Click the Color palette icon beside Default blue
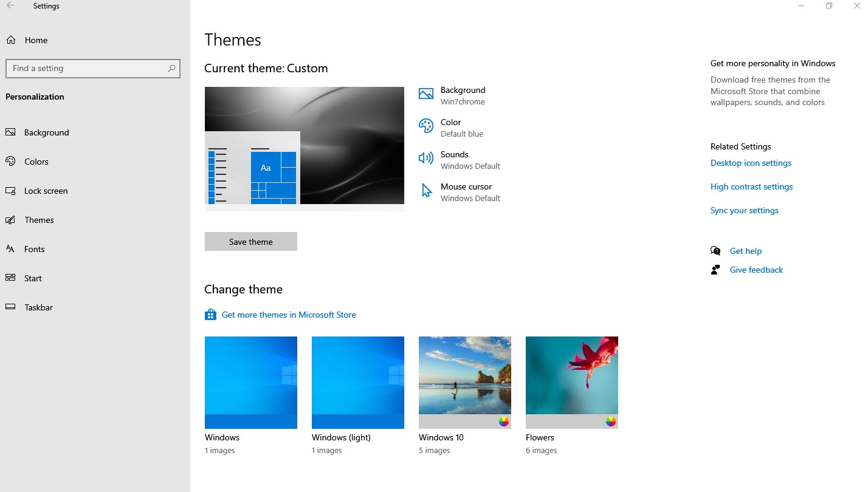 point(426,126)
